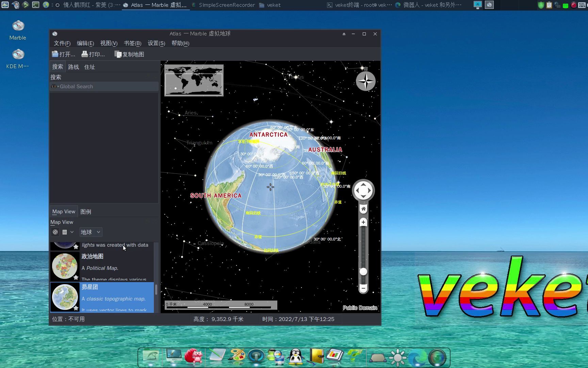Image resolution: width=588 pixels, height=368 pixels.
Task: Toggle favorite star on 政治地图 theme
Action: (76, 277)
